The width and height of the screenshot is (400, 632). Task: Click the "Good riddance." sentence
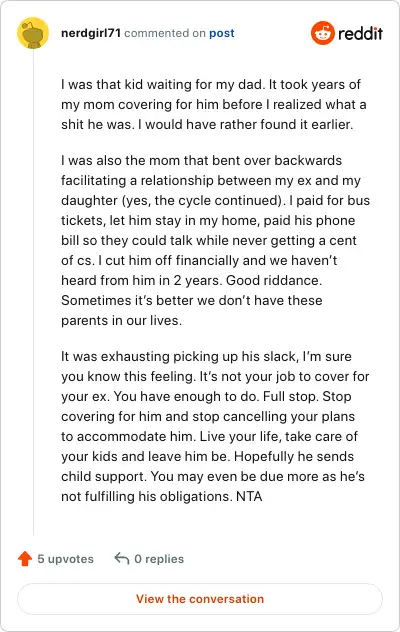tap(274, 281)
